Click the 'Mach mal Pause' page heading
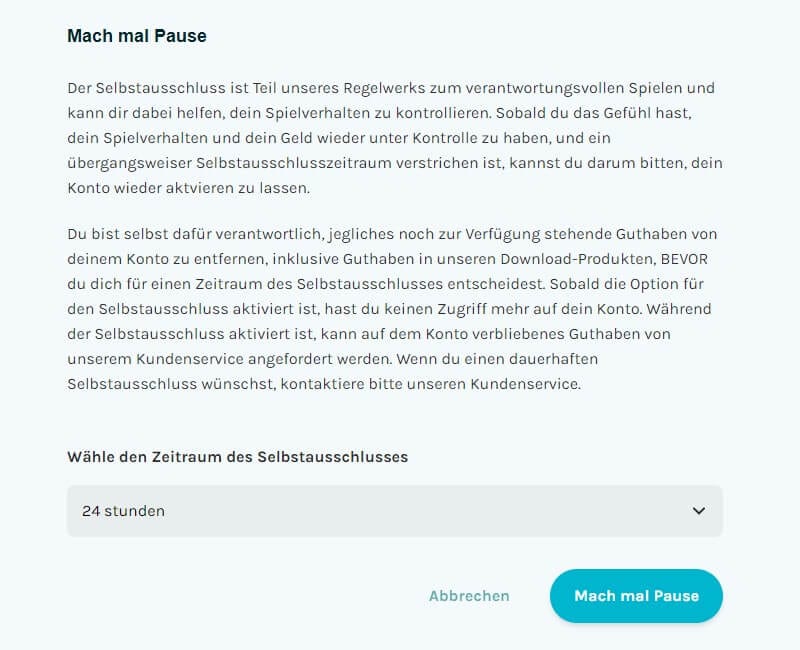Viewport: 800px width, 650px height. tap(135, 35)
